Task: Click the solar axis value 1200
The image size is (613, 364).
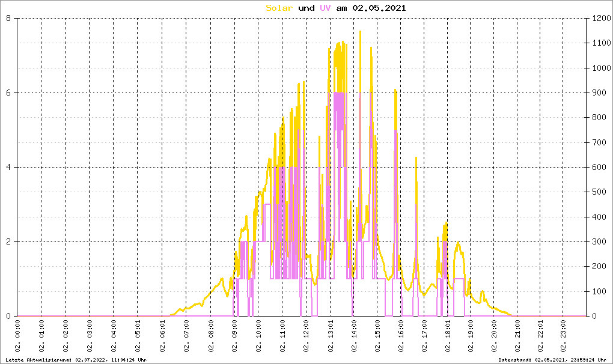Action: tap(601, 19)
